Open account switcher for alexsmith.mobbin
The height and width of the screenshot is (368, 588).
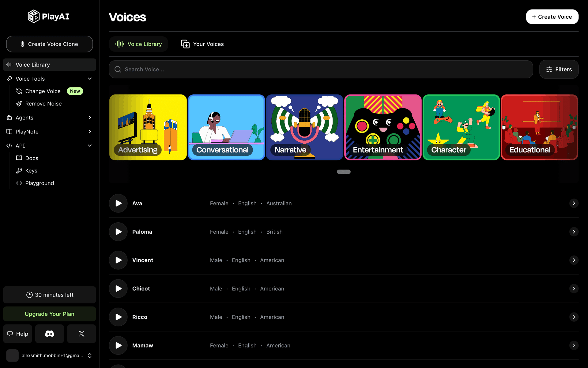click(x=90, y=355)
